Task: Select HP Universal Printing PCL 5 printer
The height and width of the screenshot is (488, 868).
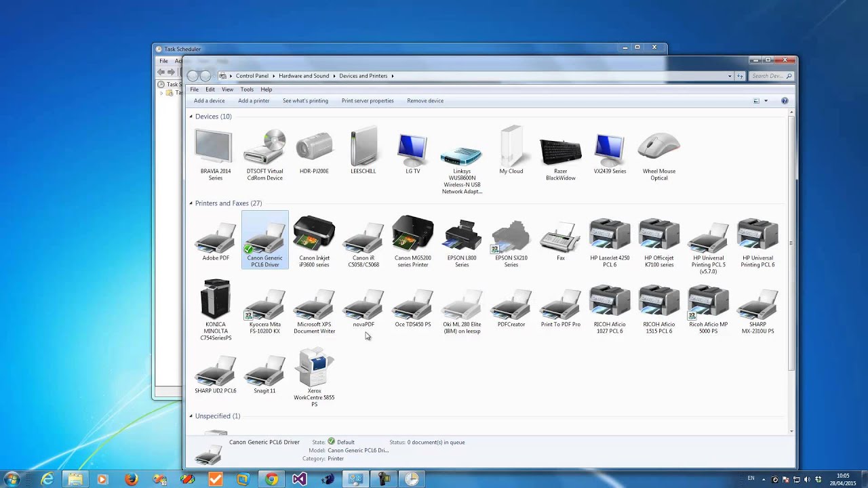Action: 709,245
